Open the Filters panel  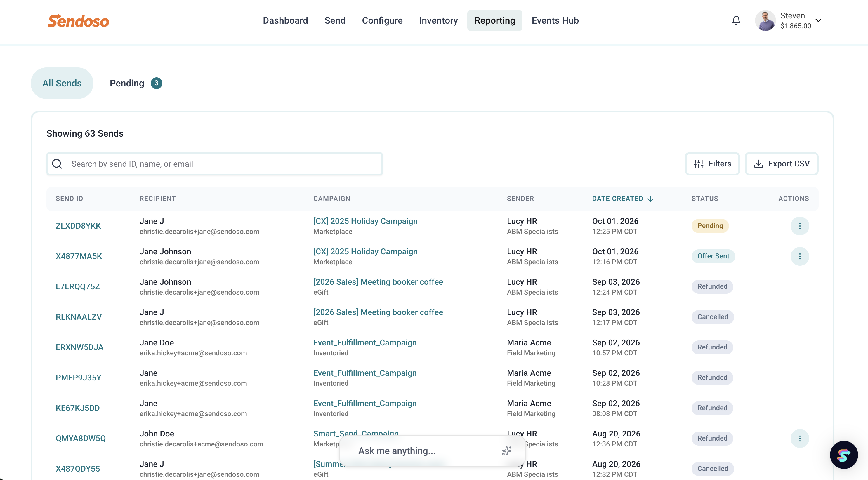[x=712, y=164]
